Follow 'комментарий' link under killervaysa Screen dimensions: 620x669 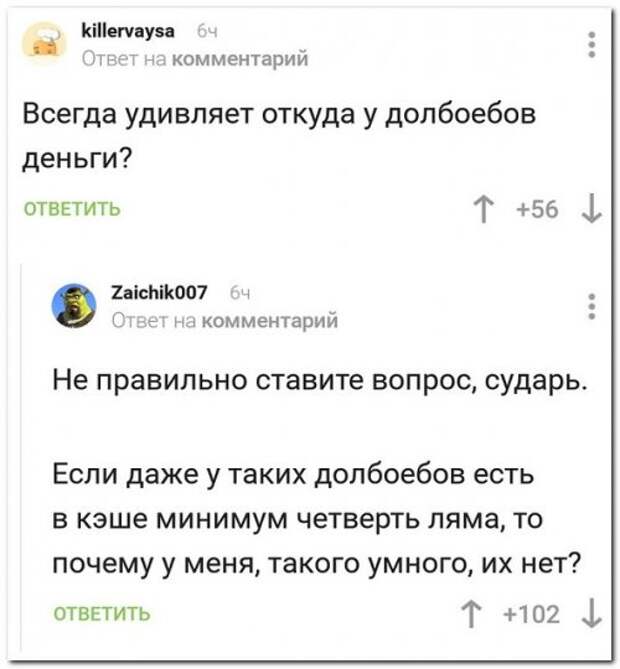(x=240, y=58)
